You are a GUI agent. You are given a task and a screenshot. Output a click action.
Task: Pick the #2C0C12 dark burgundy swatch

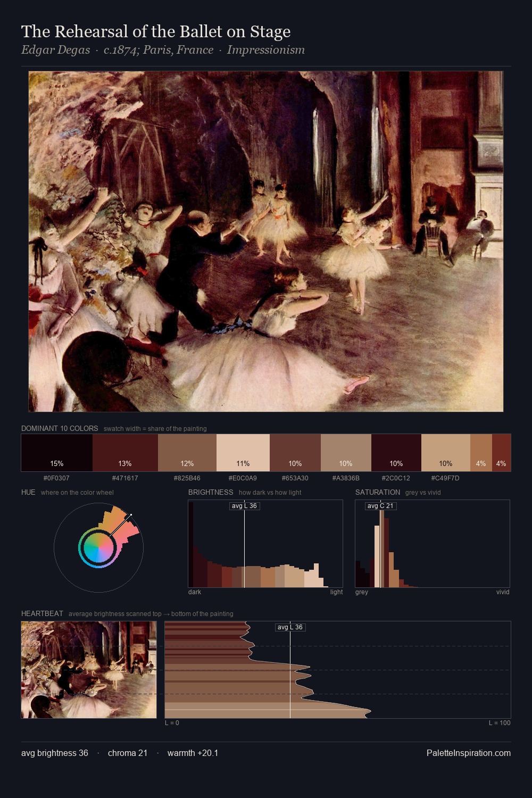[396, 453]
